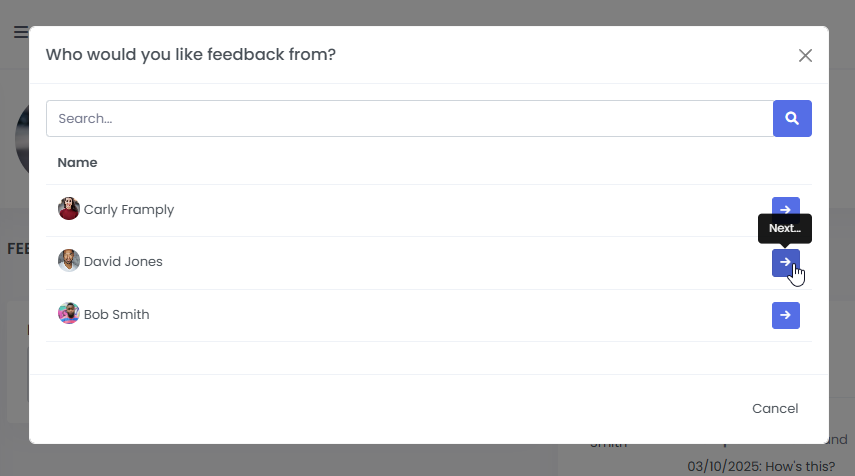Click the 'Who would you like feedback from?' title
The width and height of the screenshot is (855, 476).
(x=191, y=54)
